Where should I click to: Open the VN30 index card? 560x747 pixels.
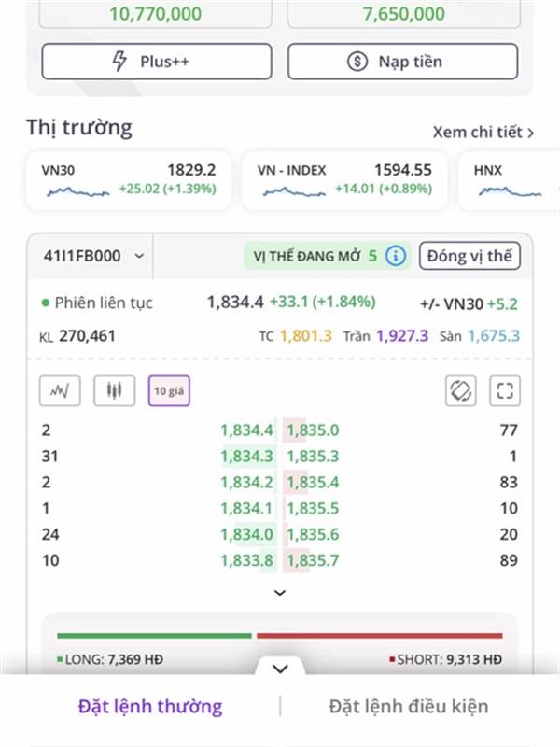[129, 180]
